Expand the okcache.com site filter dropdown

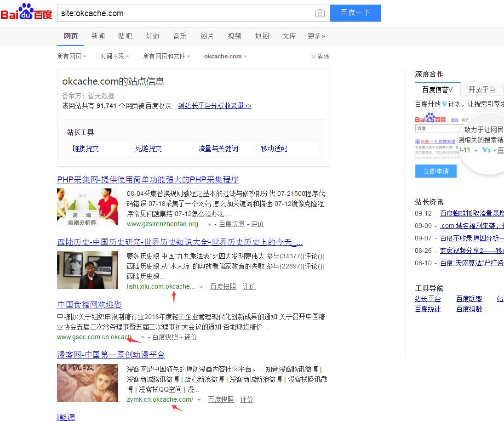(225, 56)
